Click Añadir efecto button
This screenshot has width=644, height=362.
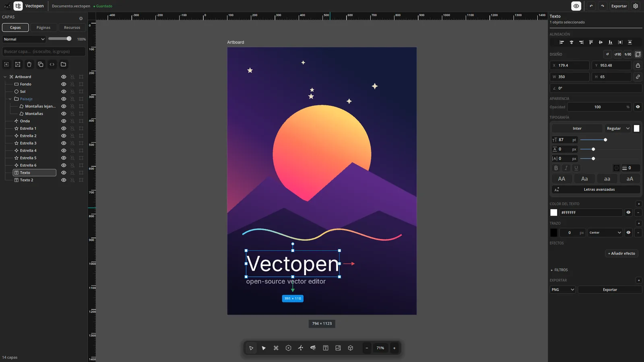[621, 253]
